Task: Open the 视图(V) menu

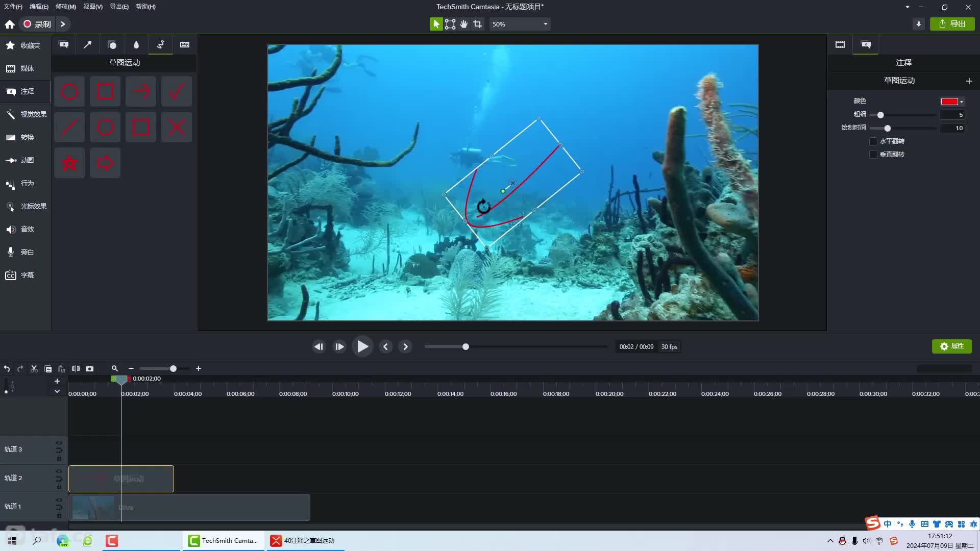Action: (x=93, y=7)
